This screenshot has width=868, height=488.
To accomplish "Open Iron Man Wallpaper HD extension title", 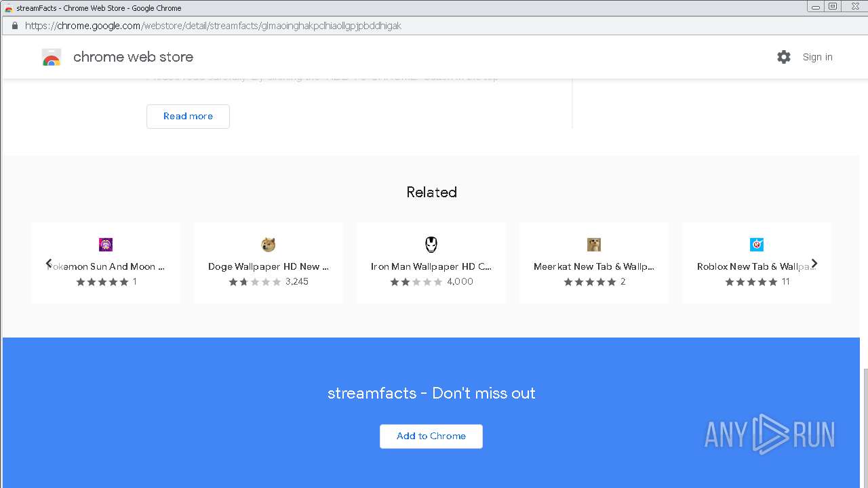I will tap(431, 266).
